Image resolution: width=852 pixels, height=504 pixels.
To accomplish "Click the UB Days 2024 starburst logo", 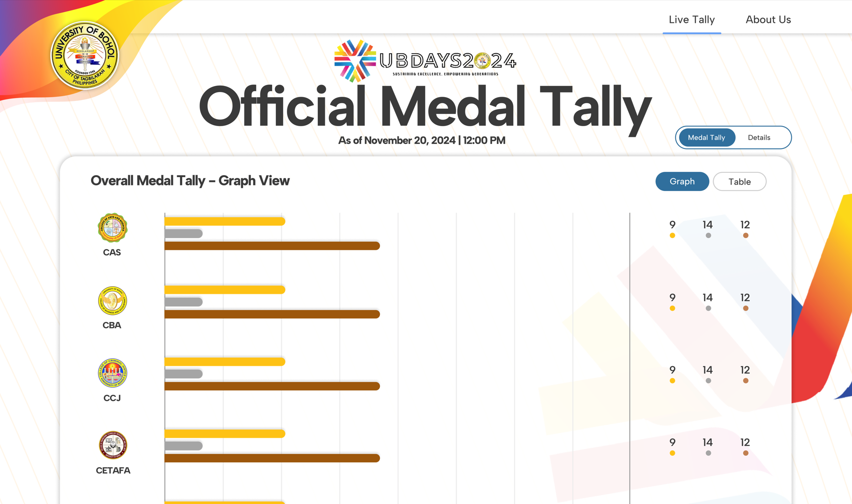I will 355,61.
